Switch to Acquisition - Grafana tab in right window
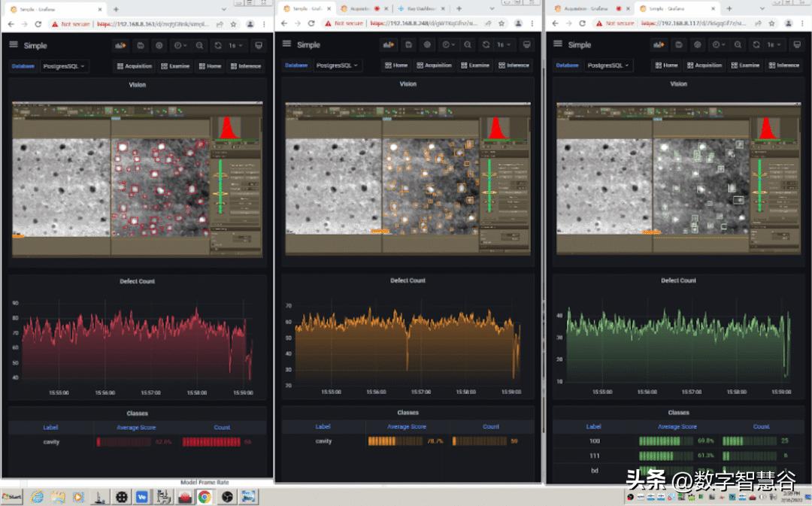 pyautogui.click(x=590, y=9)
